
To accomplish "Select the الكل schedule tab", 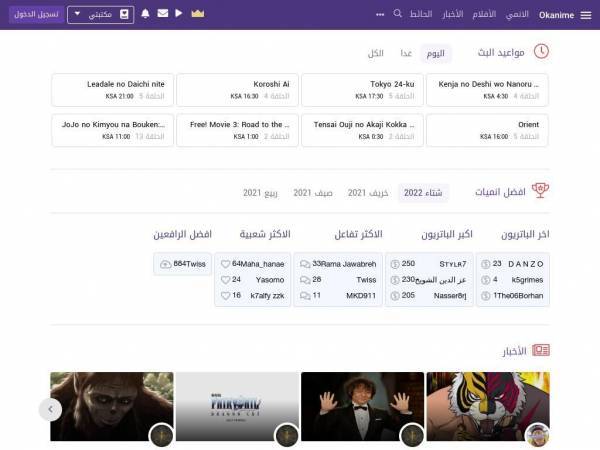I will click(x=375, y=54).
